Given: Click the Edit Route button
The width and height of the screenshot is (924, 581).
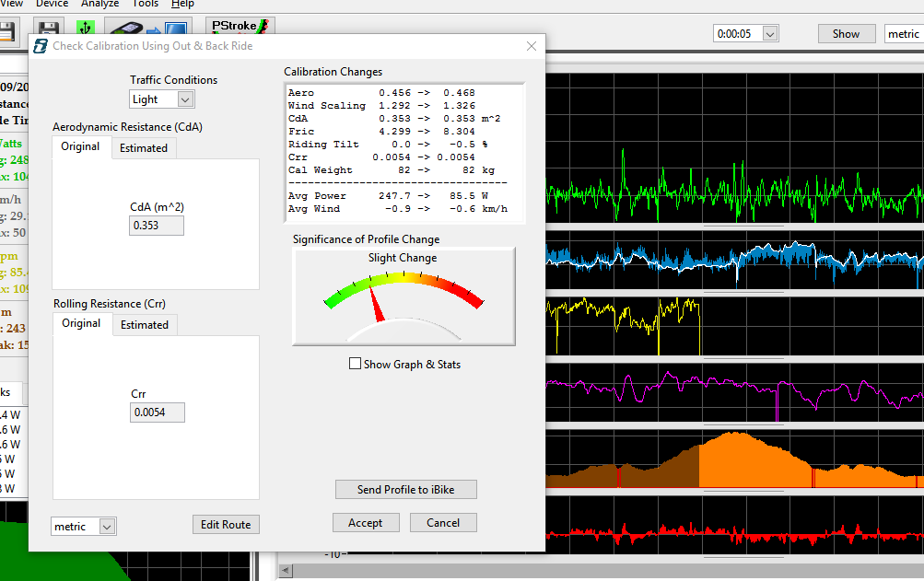Looking at the screenshot, I should (226, 525).
